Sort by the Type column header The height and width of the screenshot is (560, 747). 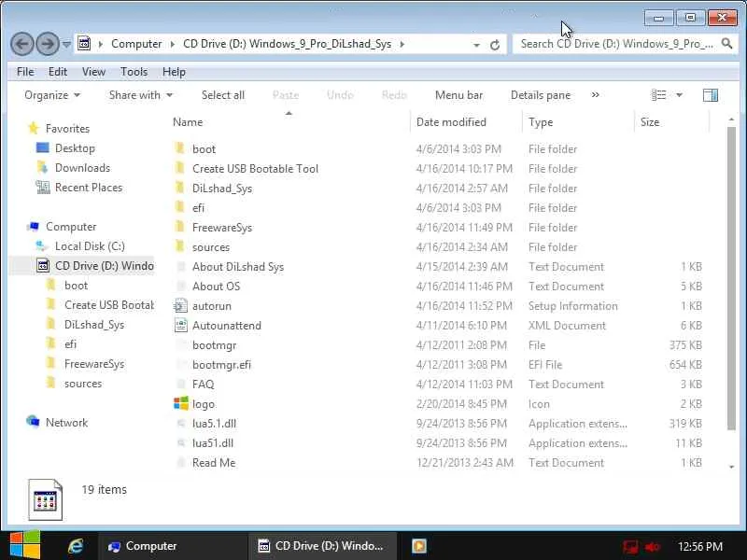coord(541,122)
